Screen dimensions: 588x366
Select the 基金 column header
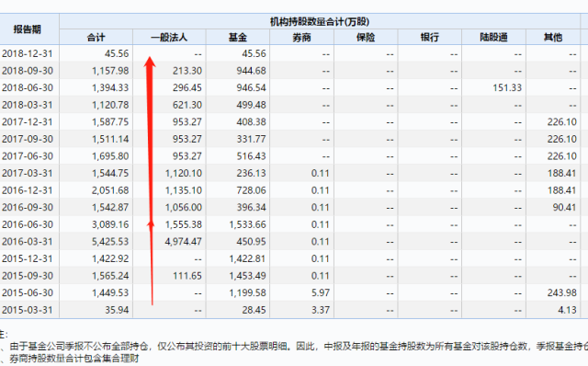pos(238,37)
